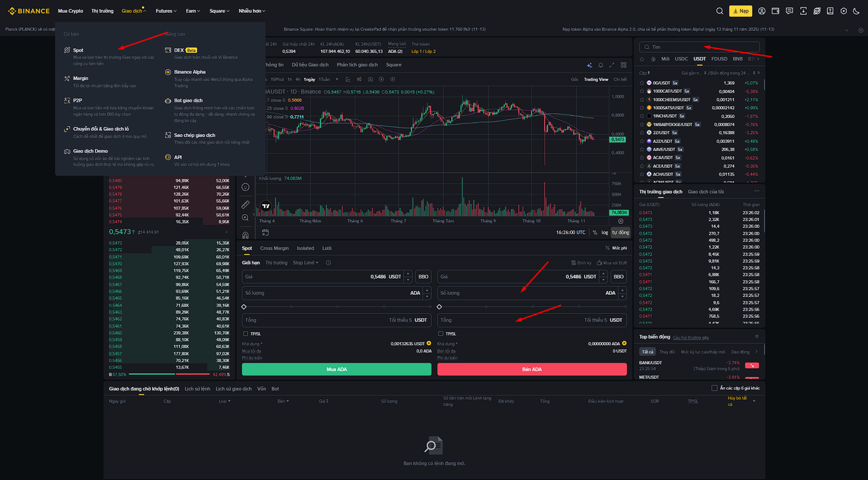Open the wallet icon in header
Image resolution: width=868 pixels, height=480 pixels.
[x=775, y=11]
